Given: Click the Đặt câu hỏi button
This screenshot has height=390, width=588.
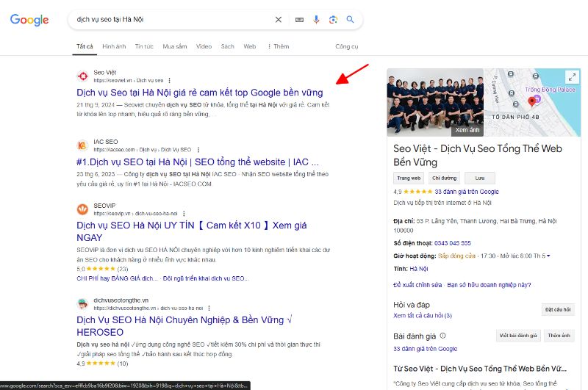Looking at the screenshot, I should (x=558, y=309).
